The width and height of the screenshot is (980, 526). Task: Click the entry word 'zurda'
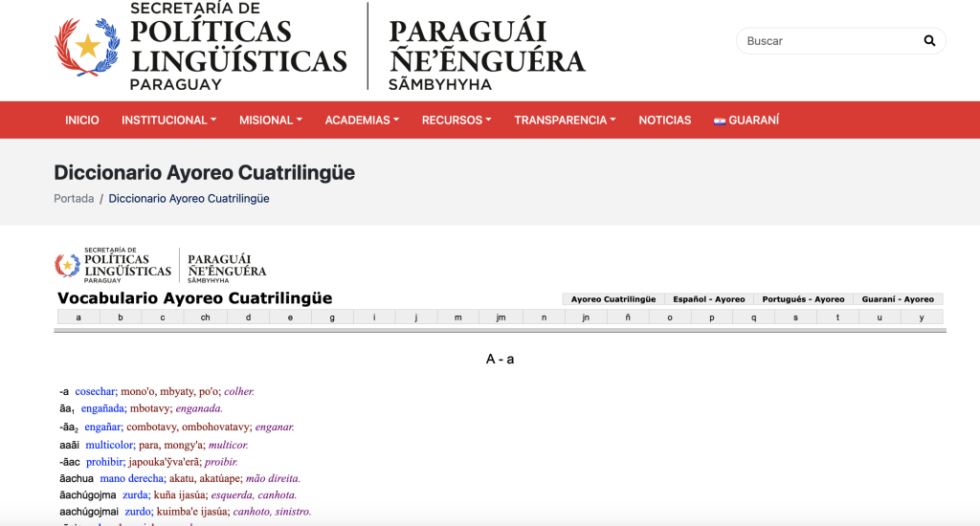coord(136,495)
